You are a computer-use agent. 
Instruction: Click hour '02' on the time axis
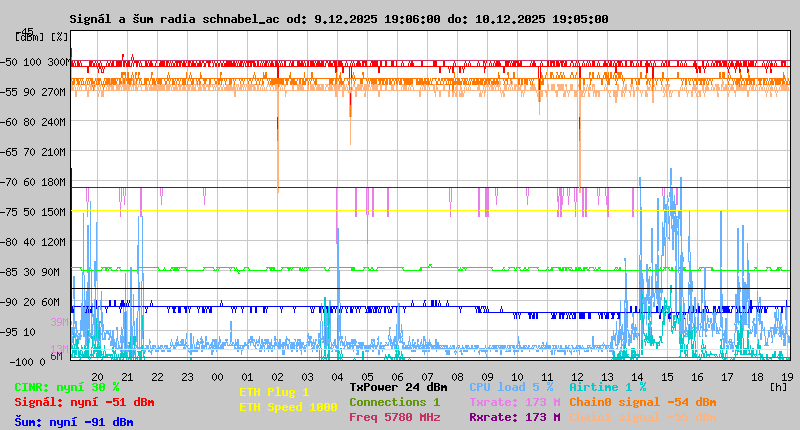coord(278,377)
